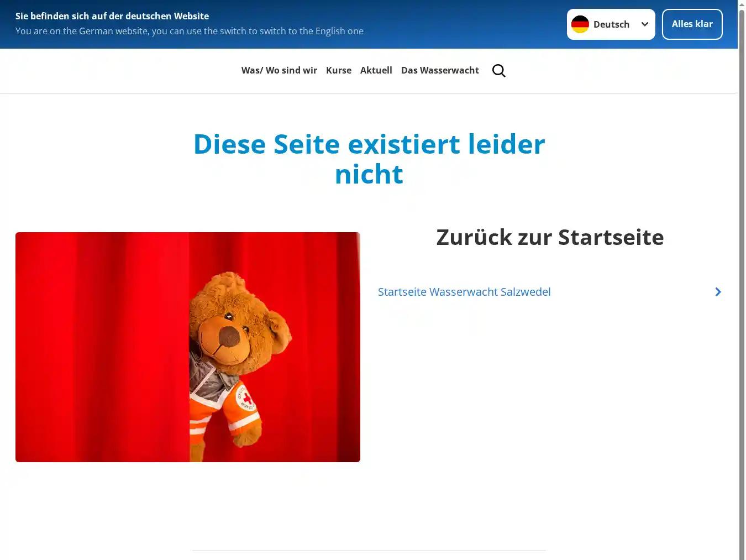
Task: Select "Was/ Wo sind wir" in navigation
Action: pos(279,70)
